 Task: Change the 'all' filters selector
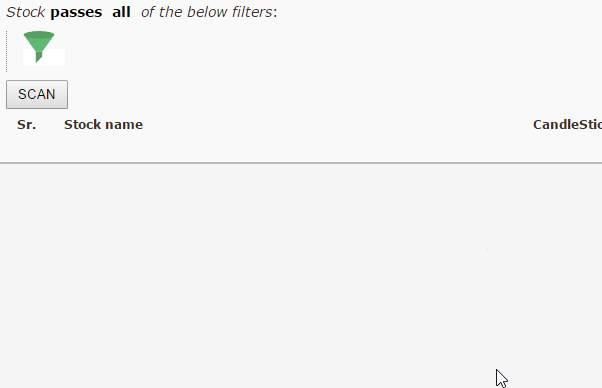tap(121, 12)
